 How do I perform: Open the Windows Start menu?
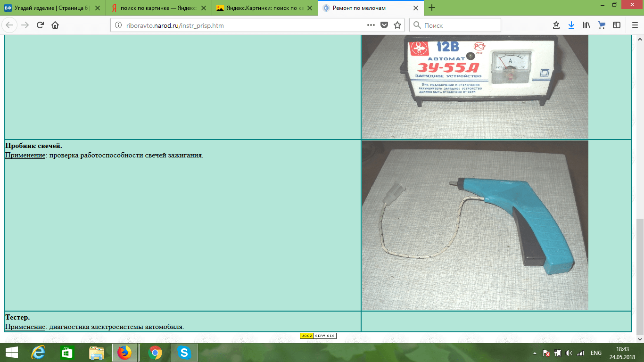click(x=11, y=353)
